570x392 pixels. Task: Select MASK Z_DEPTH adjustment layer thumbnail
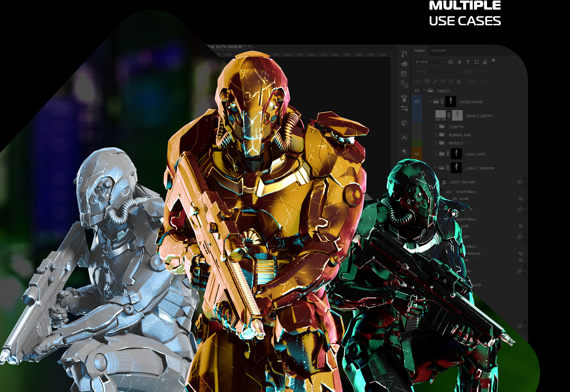coord(441,115)
